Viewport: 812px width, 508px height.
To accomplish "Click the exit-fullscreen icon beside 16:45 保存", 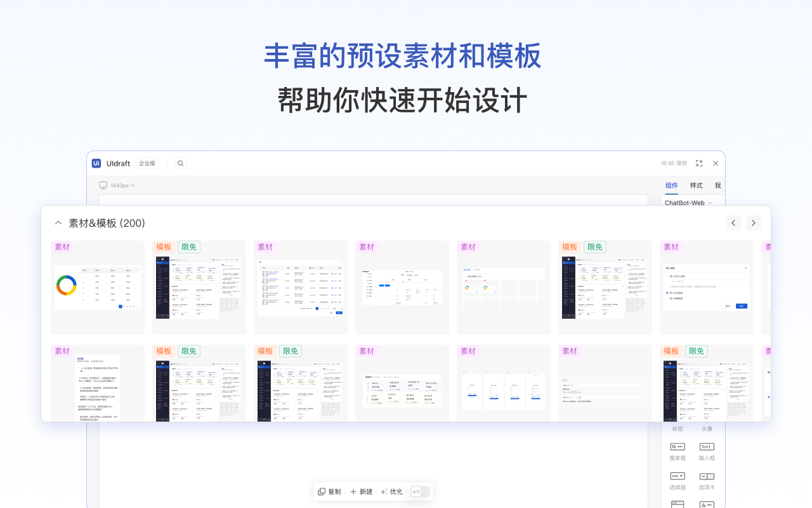I will click(x=699, y=163).
